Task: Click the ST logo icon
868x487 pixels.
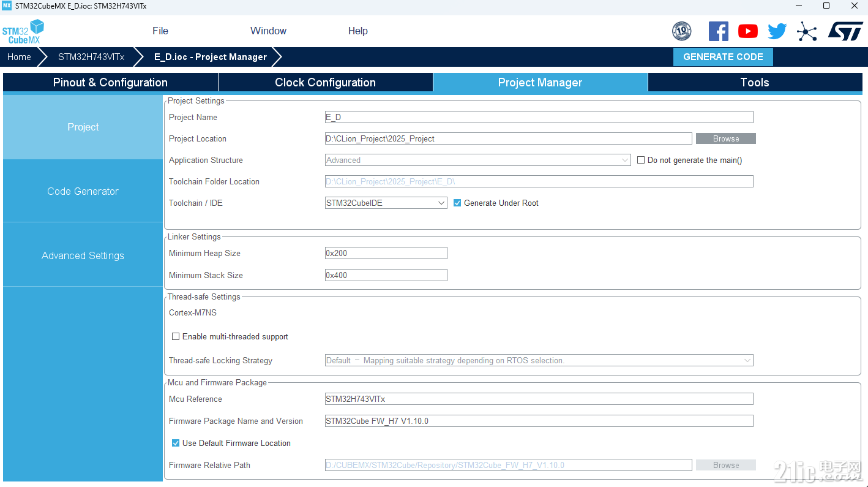Action: [x=845, y=31]
